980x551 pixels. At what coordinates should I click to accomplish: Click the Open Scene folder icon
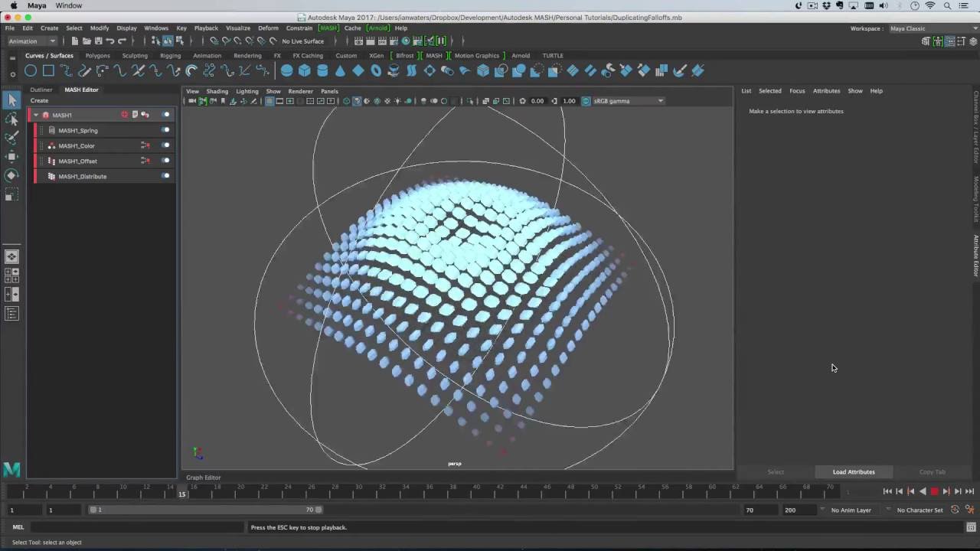[x=87, y=41]
